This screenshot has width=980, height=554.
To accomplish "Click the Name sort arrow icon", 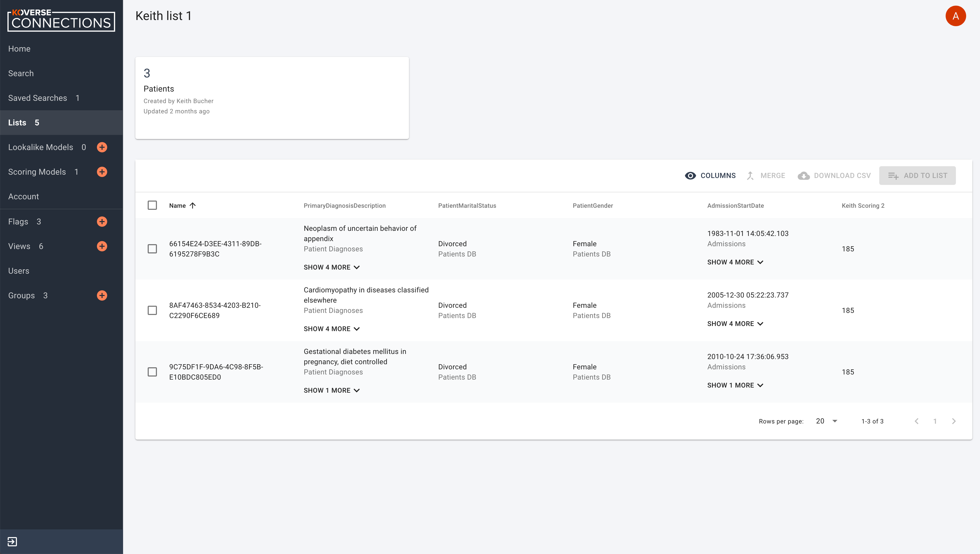I will click(x=193, y=205).
